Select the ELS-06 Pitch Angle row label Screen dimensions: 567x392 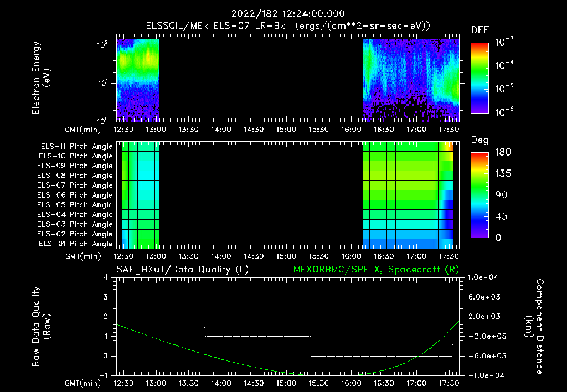(75, 195)
